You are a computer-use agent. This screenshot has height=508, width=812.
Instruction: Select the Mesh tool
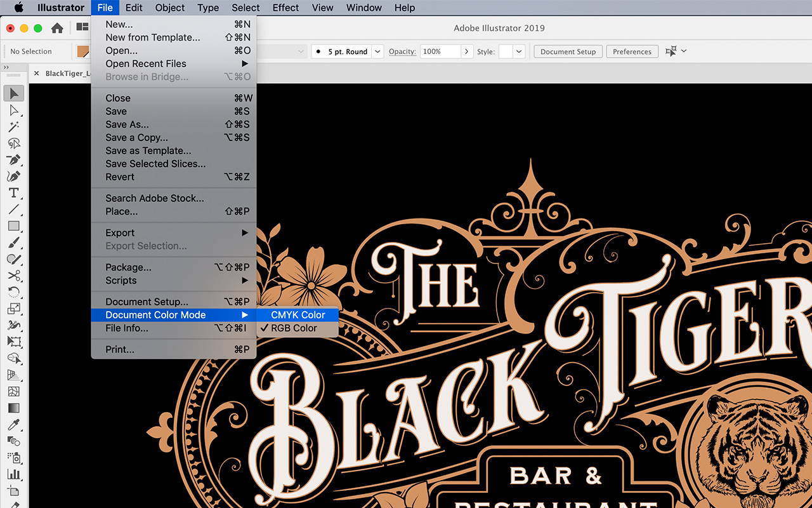tap(14, 391)
